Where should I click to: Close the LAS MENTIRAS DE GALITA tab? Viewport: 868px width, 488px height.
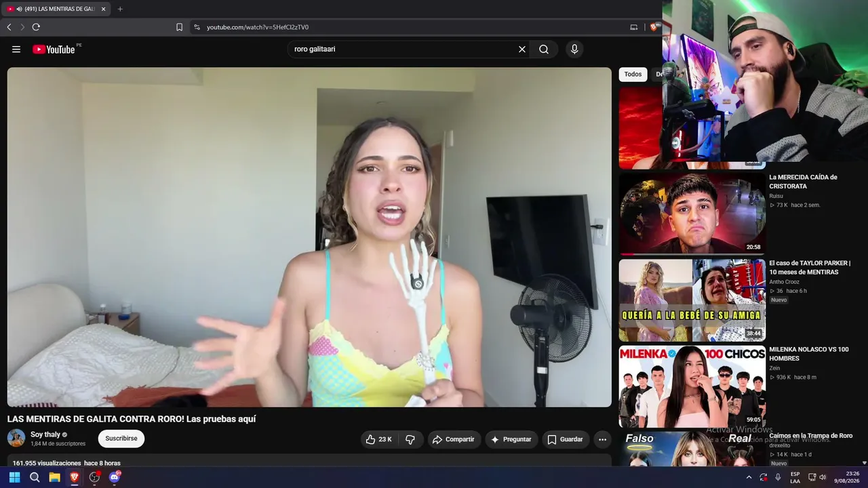[x=104, y=9]
